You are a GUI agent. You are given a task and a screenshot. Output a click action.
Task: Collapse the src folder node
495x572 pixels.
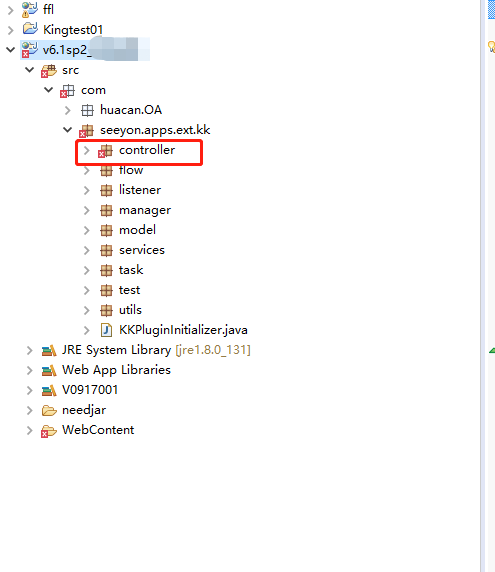[30, 70]
